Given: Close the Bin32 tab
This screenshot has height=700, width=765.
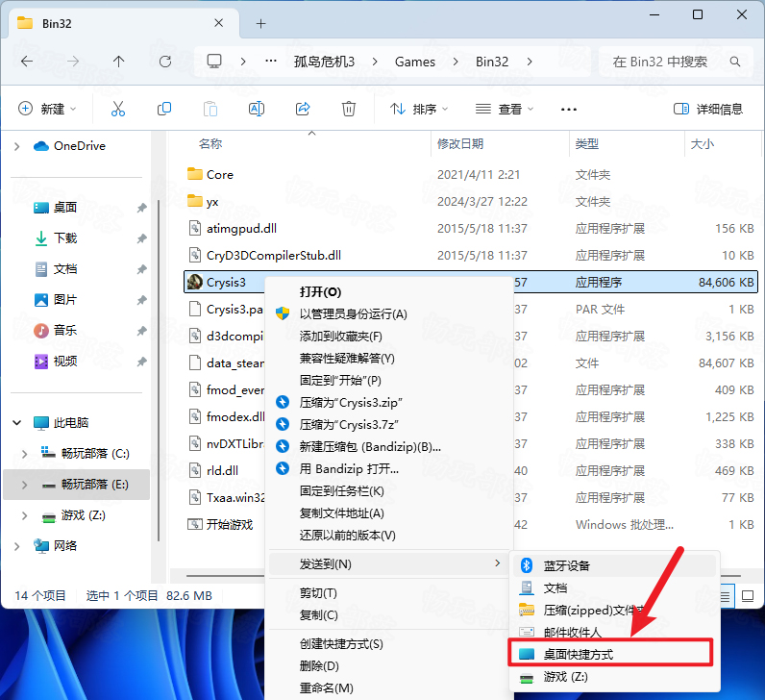Looking at the screenshot, I should coord(218,23).
